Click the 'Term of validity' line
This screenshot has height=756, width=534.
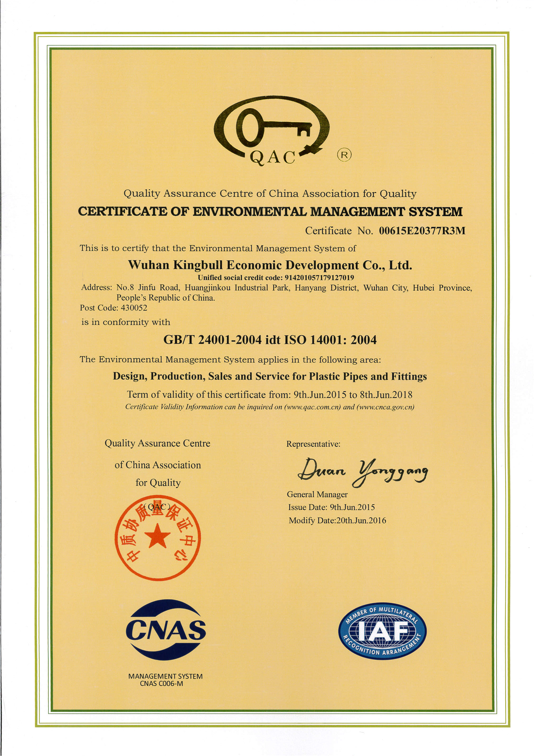[270, 395]
